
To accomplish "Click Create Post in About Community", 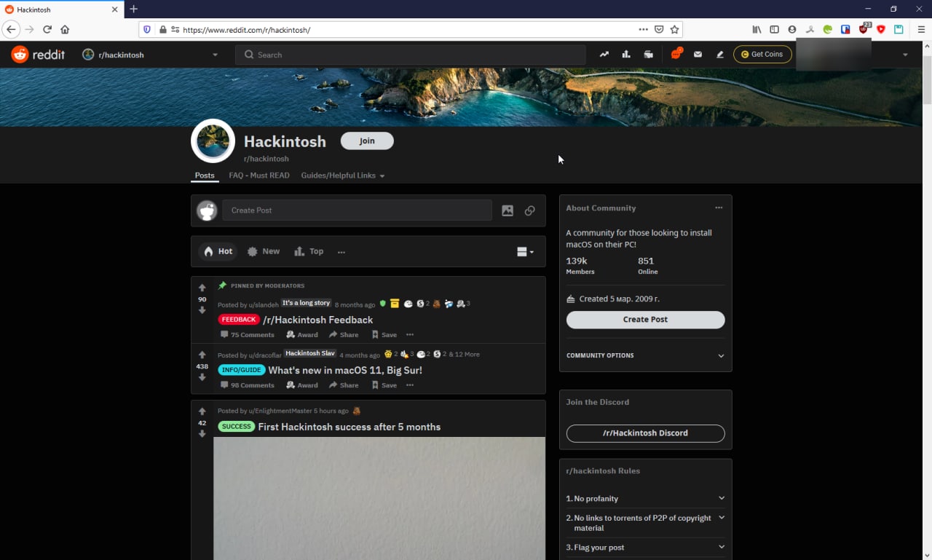I will [x=645, y=319].
